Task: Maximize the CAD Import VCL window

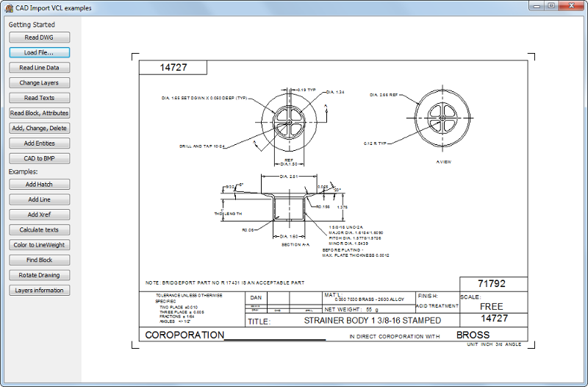Action: [551, 6]
